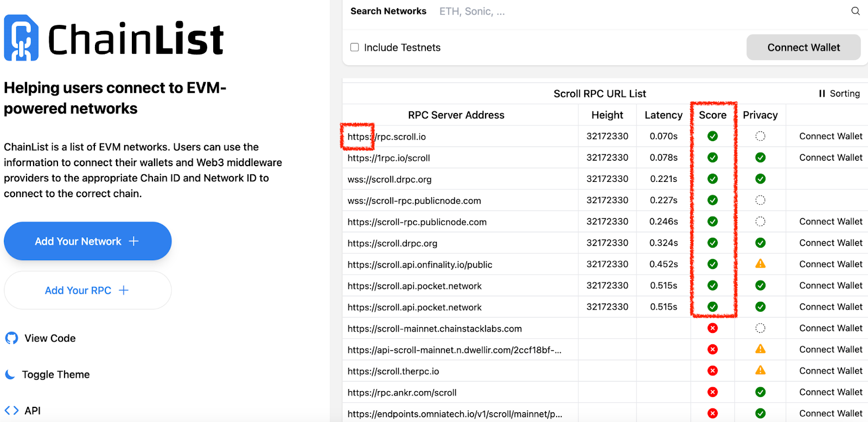Select https://scroll.api.onfinality.io/public address

tap(420, 264)
